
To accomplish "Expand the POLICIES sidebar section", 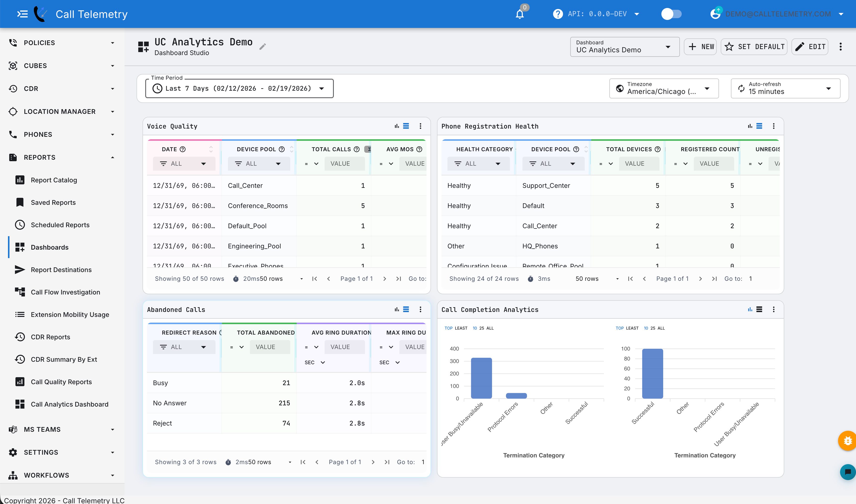I will tap(62, 43).
